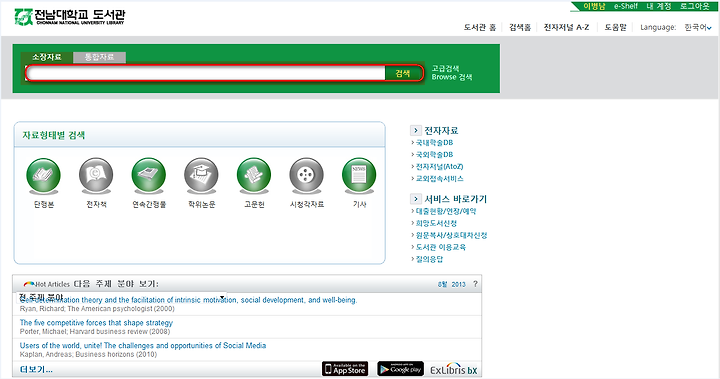Click the App Store badge
Image resolution: width=720 pixels, height=379 pixels.
click(345, 369)
